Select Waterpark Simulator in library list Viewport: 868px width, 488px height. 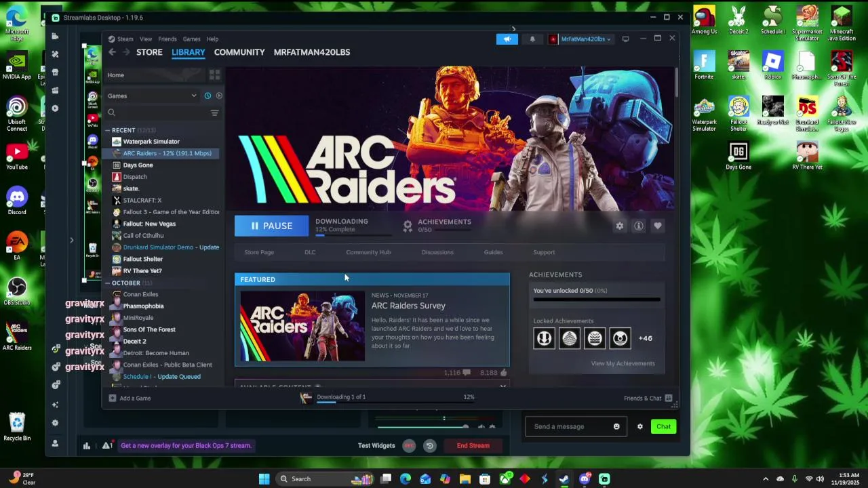pyautogui.click(x=151, y=142)
